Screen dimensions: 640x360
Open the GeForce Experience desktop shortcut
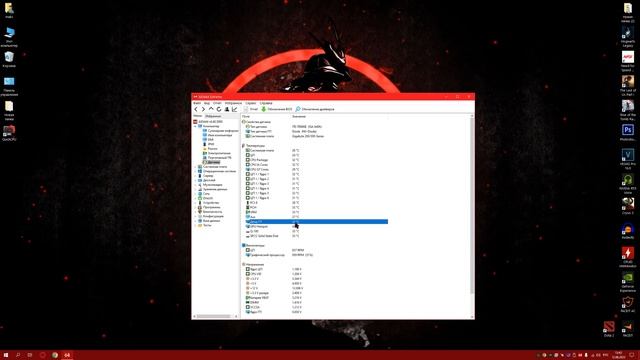tap(628, 282)
